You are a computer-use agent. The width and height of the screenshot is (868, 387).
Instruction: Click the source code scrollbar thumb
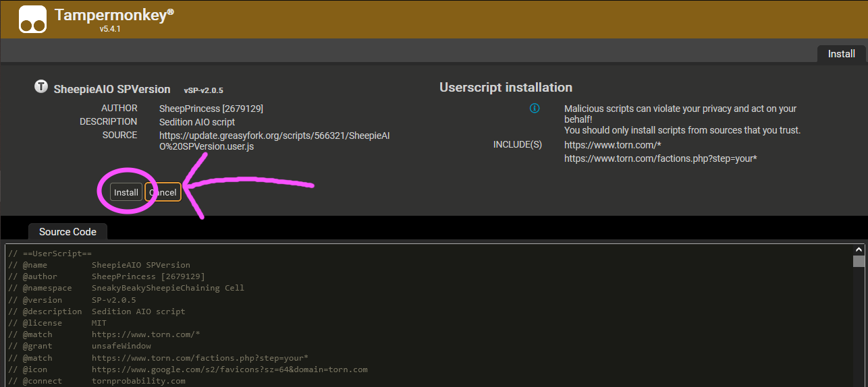tap(859, 262)
